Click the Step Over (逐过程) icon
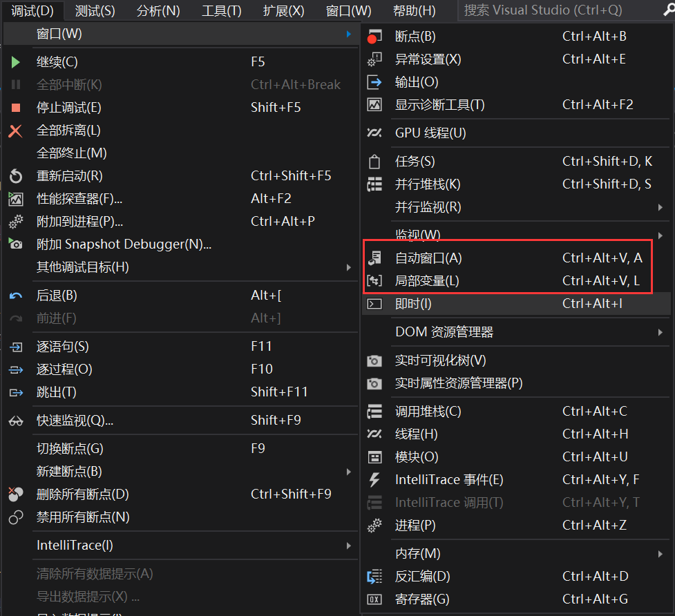 point(16,369)
